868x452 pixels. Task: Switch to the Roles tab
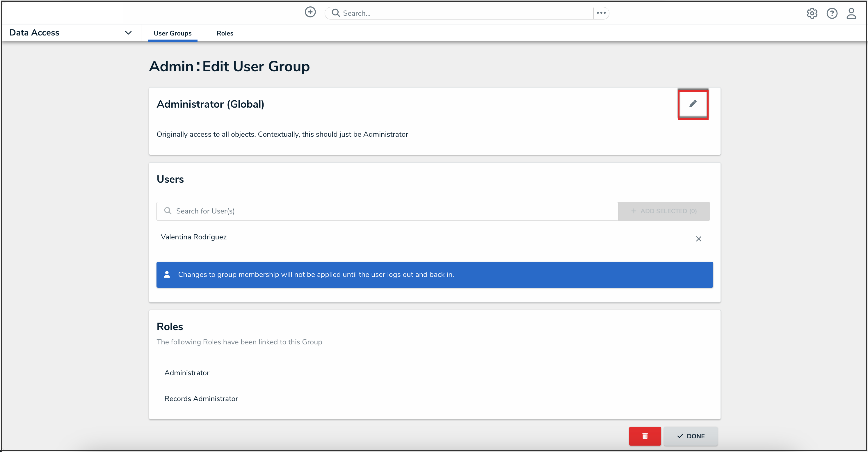tap(225, 33)
